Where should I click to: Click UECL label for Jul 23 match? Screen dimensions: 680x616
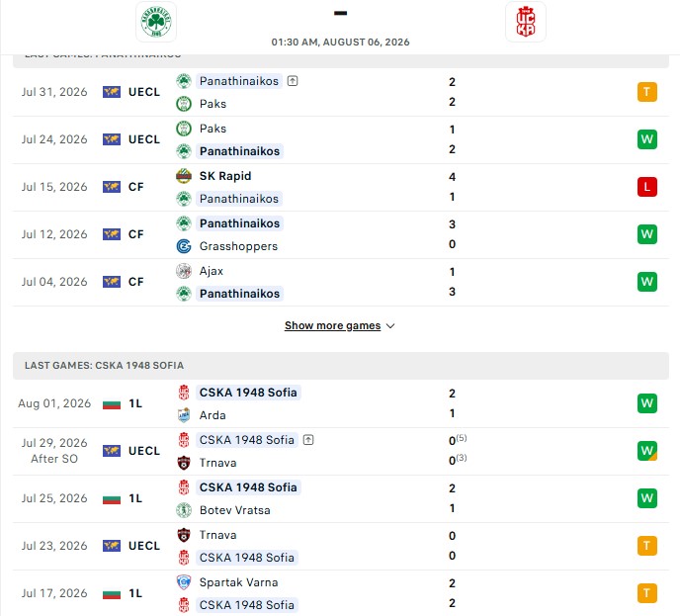coord(144,546)
